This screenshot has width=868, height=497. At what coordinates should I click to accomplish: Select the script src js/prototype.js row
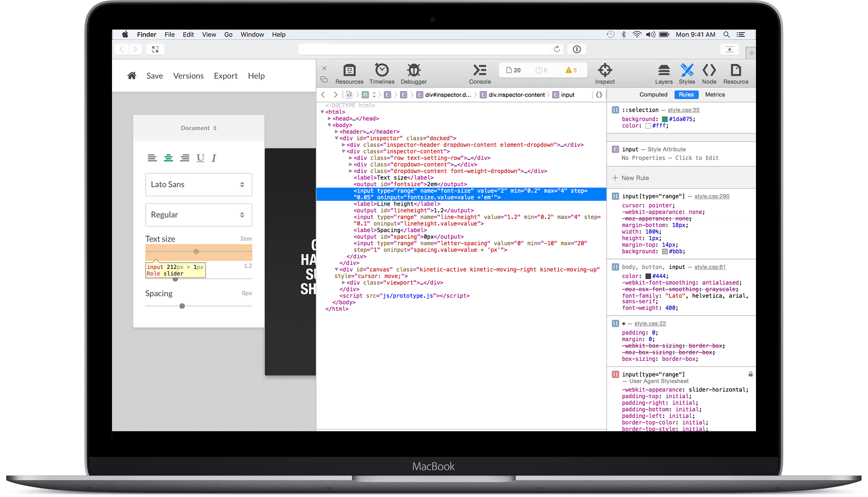click(x=404, y=296)
